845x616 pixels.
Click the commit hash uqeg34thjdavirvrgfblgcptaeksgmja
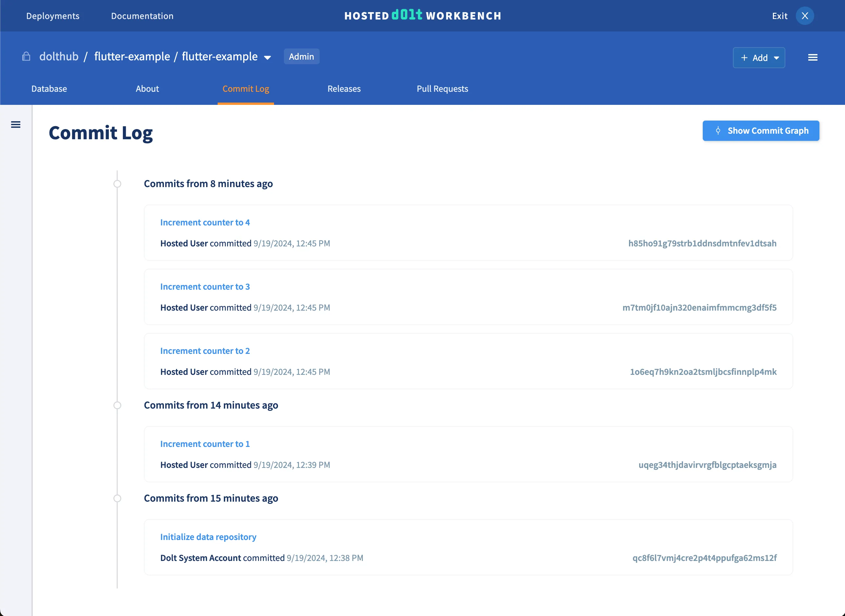pyautogui.click(x=707, y=465)
